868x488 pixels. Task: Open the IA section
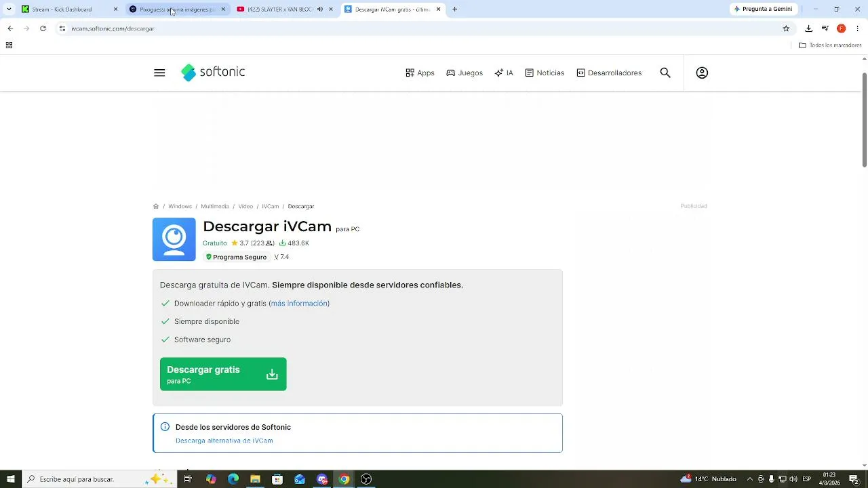(x=504, y=73)
